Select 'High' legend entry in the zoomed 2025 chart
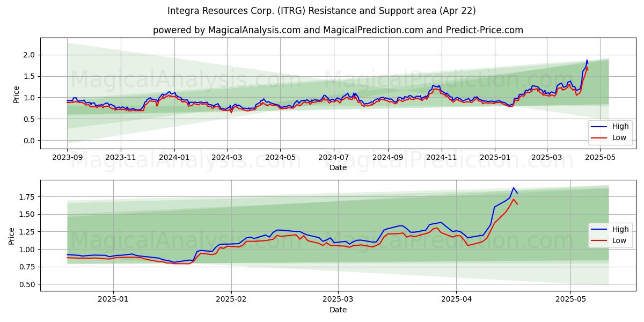This screenshot has height=322, width=644. click(x=610, y=229)
